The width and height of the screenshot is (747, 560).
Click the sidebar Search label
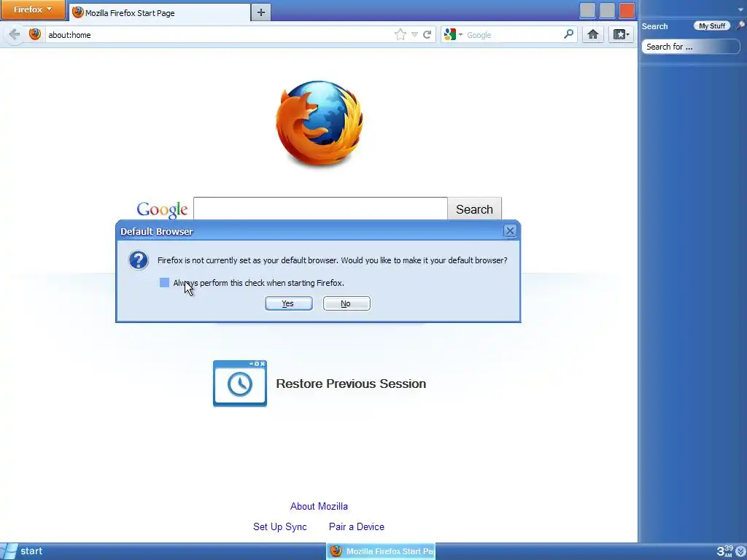[654, 26]
